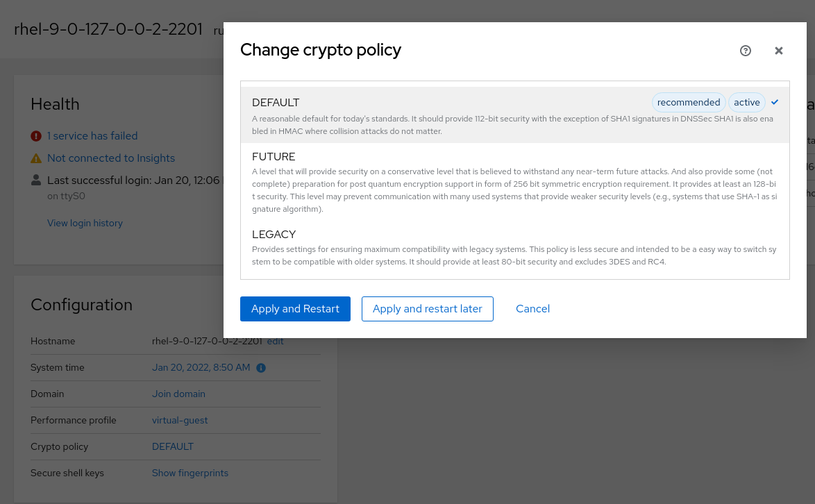Click the yellow Insights warning icon
Viewport: 815px width, 504px height.
[36, 158]
